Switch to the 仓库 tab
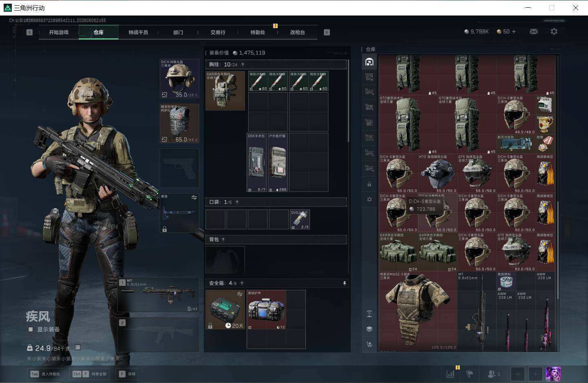Image resolution: width=588 pixels, height=383 pixels. click(x=98, y=32)
